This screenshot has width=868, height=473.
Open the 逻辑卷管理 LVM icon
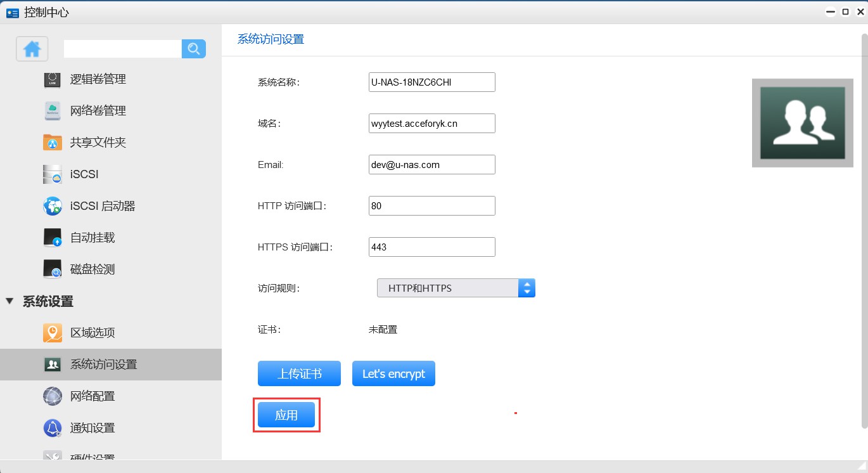click(52, 79)
